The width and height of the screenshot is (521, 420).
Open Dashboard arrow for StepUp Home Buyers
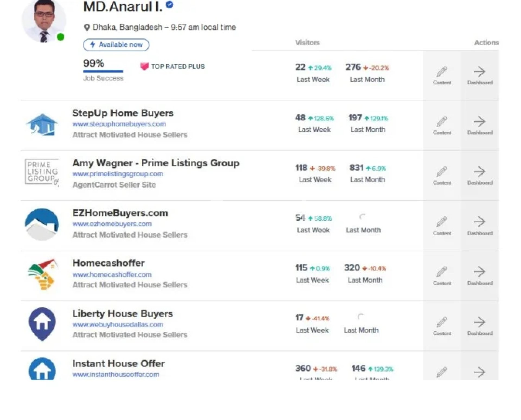pos(479,122)
